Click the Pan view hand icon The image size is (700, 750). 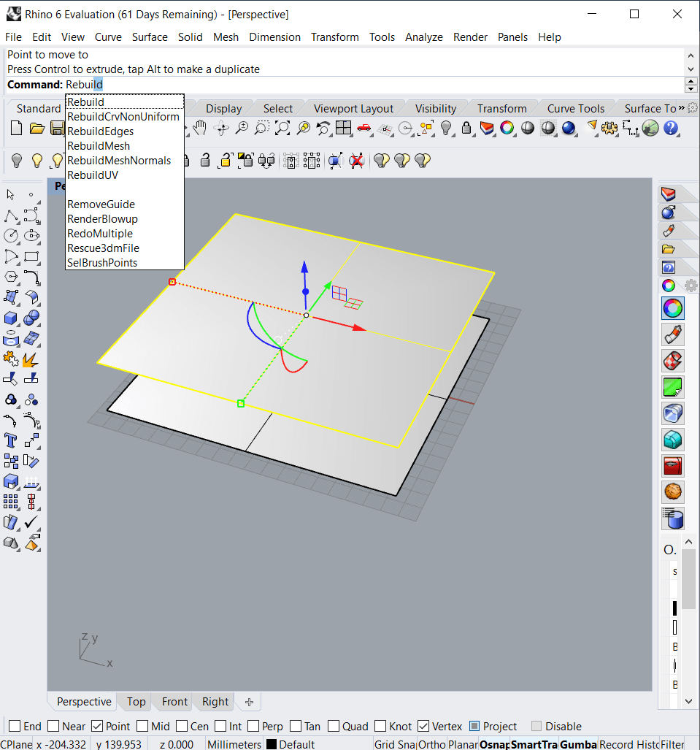coord(200,129)
